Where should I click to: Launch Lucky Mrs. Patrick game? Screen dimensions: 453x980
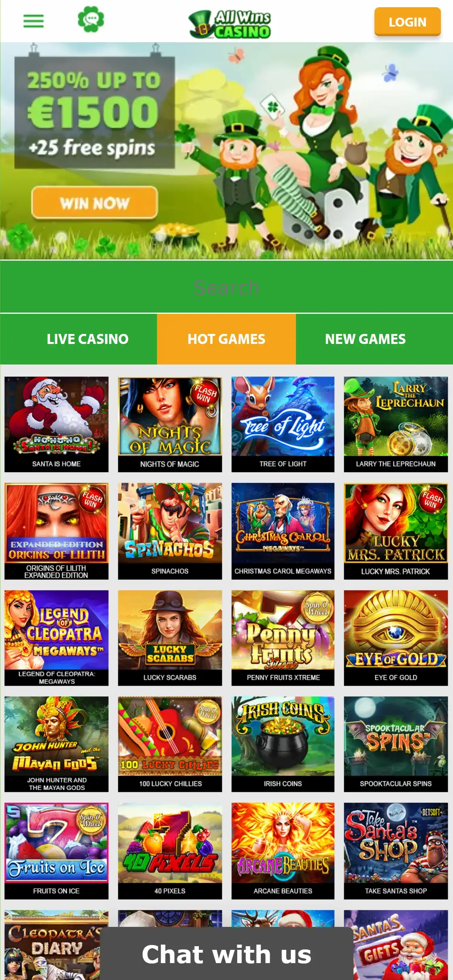[x=396, y=531]
